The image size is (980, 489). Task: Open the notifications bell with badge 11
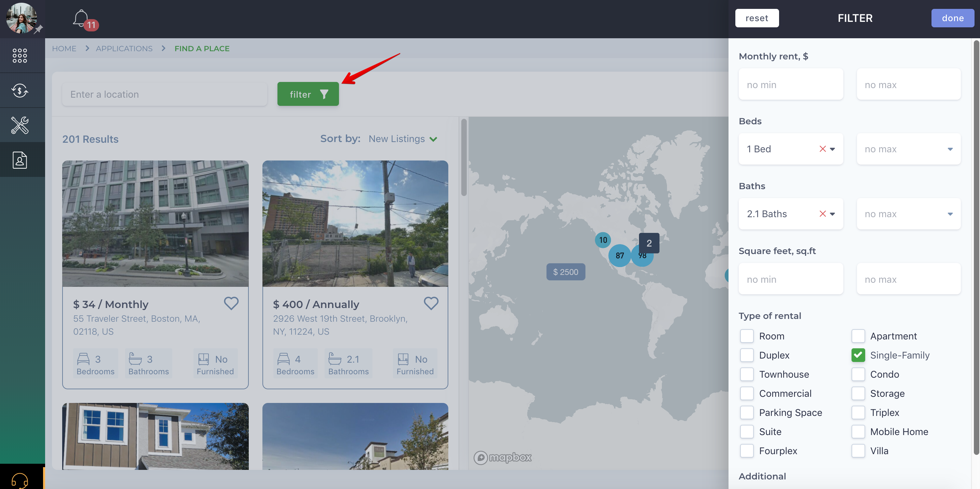point(85,20)
